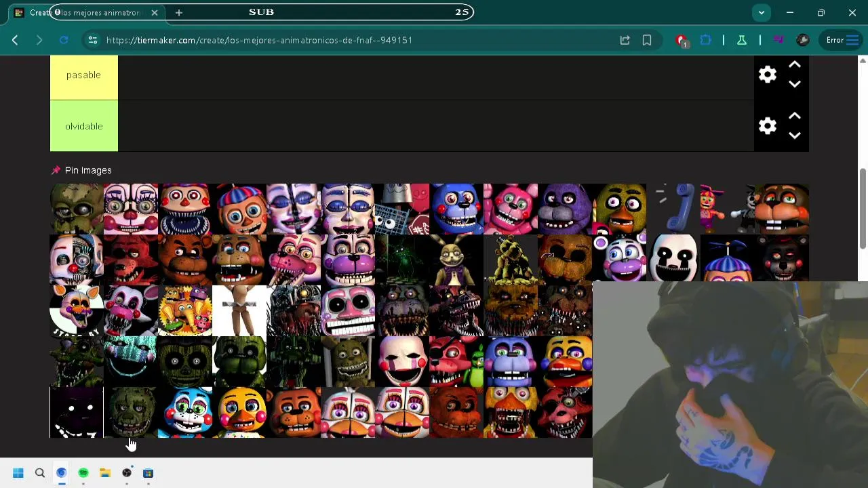
Task: Select the mannequin legs on white background
Action: pos(239,310)
